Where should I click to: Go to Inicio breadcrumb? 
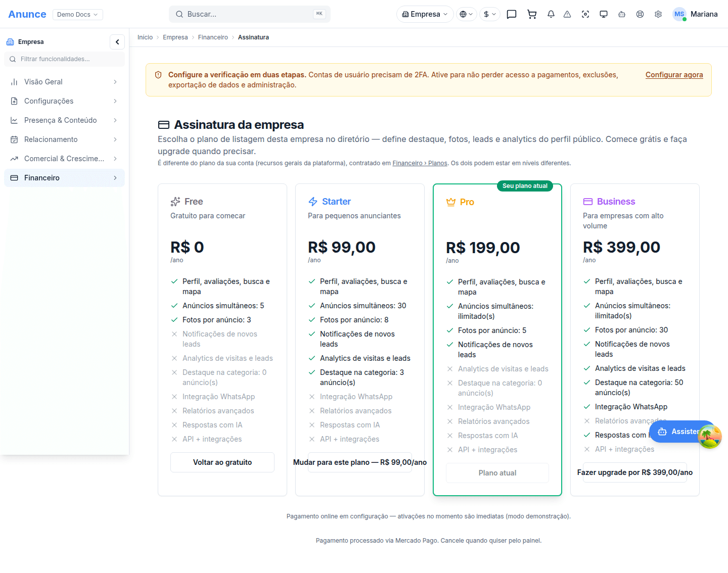pyautogui.click(x=145, y=37)
